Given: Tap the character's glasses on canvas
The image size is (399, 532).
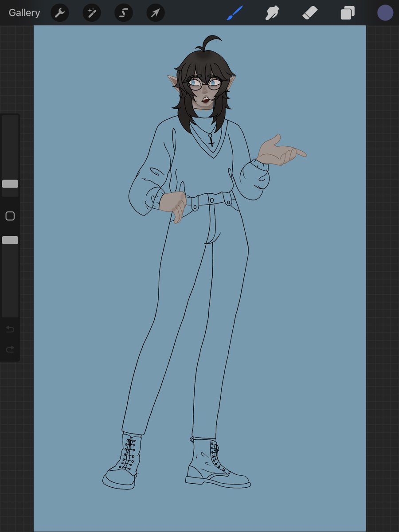Looking at the screenshot, I should (x=204, y=84).
